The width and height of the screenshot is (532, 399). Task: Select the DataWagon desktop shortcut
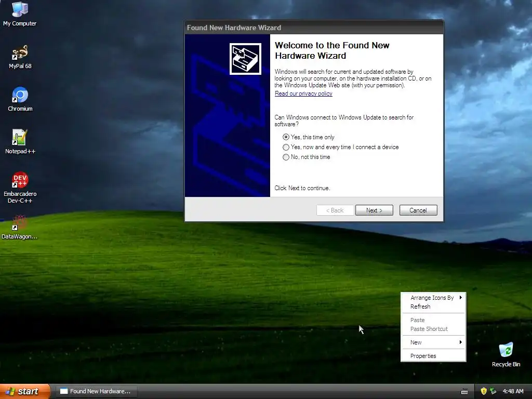tap(20, 228)
